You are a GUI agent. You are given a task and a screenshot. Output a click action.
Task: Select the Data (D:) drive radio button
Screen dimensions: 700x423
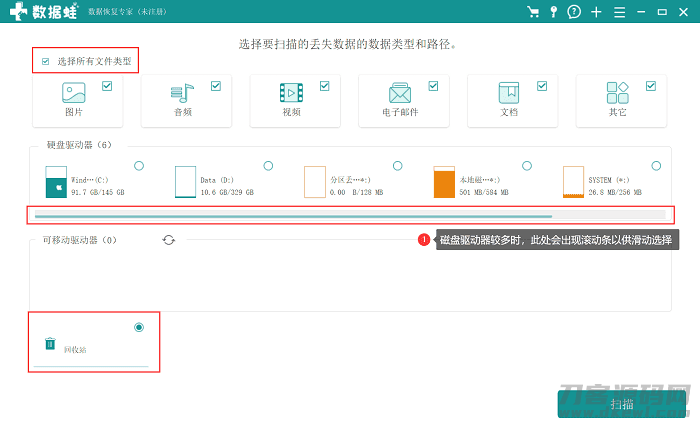click(268, 166)
